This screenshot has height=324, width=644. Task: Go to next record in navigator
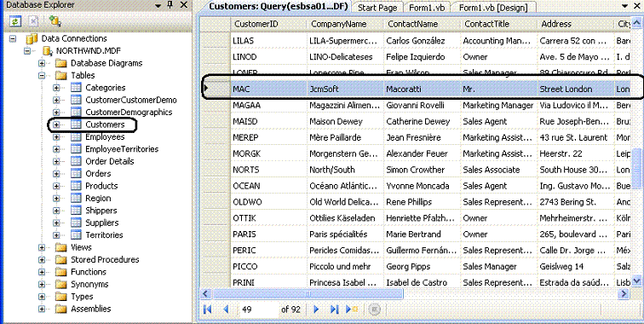316,310
